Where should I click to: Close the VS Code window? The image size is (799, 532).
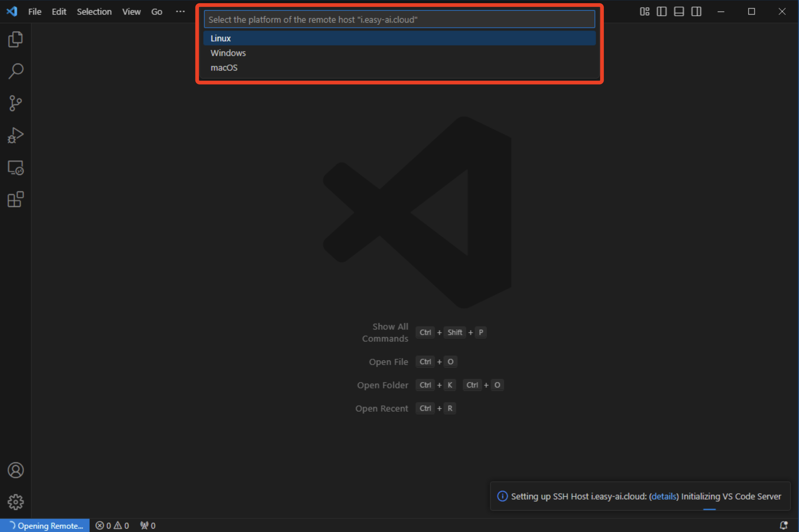pos(782,11)
